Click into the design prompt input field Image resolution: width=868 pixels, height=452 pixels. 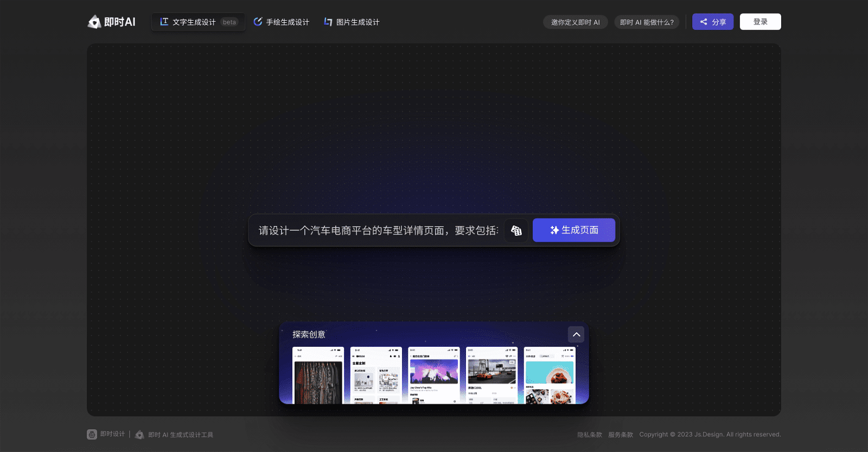[x=378, y=230]
